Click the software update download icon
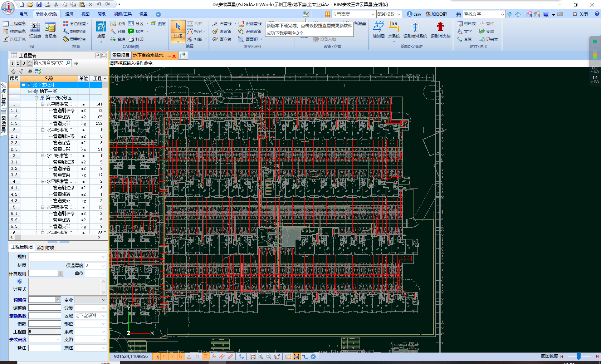The width and height of the screenshot is (601, 364). tap(306, 14)
